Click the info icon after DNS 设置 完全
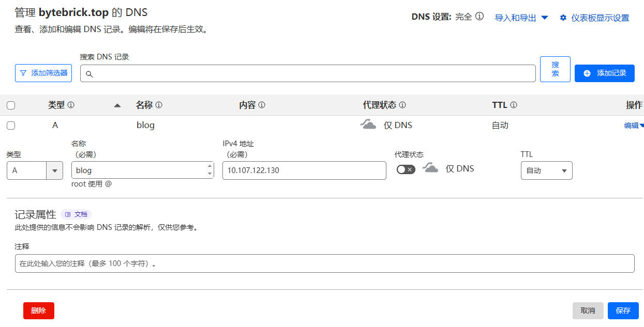Viewport: 644px width, 327px height. pos(478,17)
